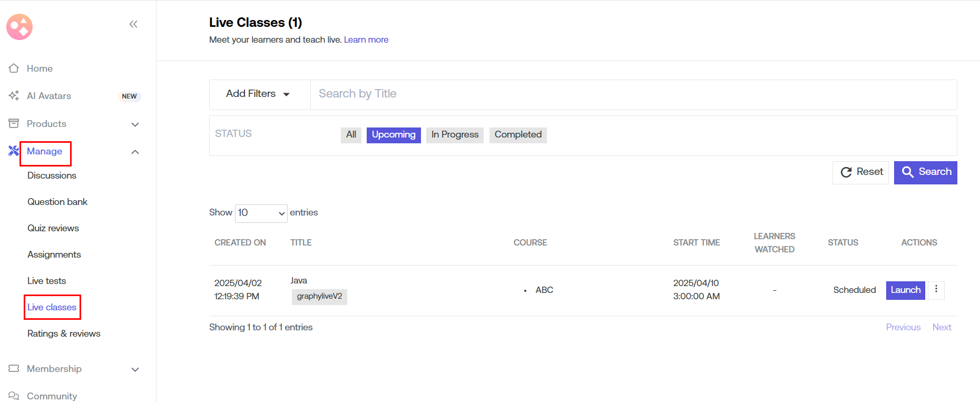The height and width of the screenshot is (402, 980).
Task: Click the Products box icon
Action: pos(14,124)
